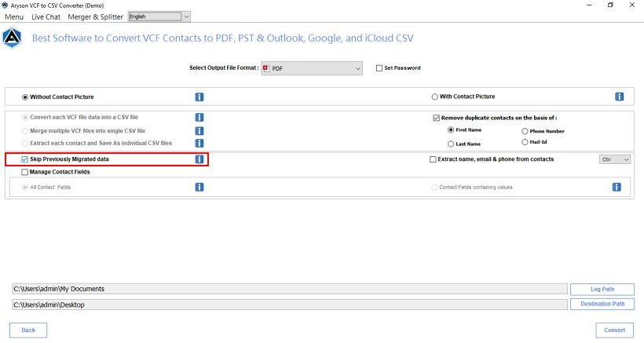Enable Manage Contact Fields checkbox

coord(24,172)
